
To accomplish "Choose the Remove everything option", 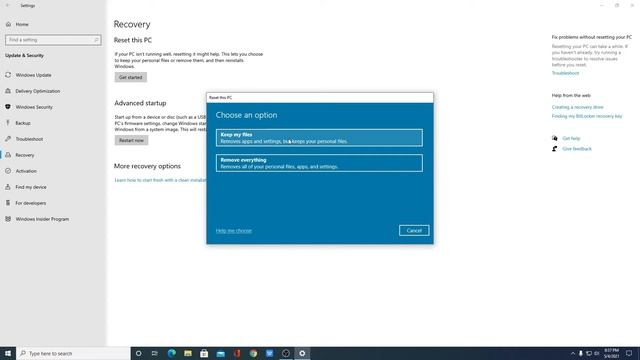I will coord(319,163).
